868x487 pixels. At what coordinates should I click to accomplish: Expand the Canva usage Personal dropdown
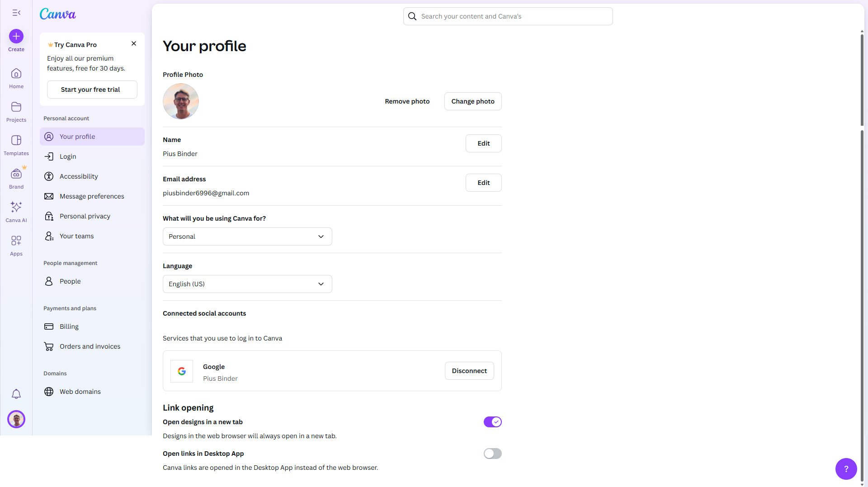click(x=247, y=236)
